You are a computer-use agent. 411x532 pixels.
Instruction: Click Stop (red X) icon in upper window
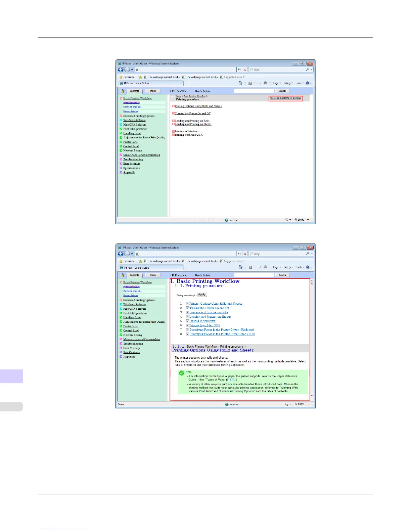245,70
